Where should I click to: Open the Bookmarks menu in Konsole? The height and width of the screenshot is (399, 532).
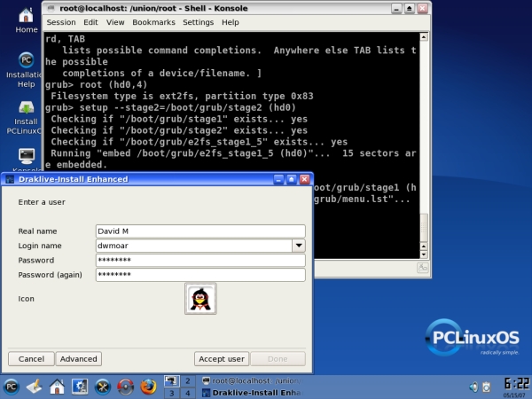[153, 22]
